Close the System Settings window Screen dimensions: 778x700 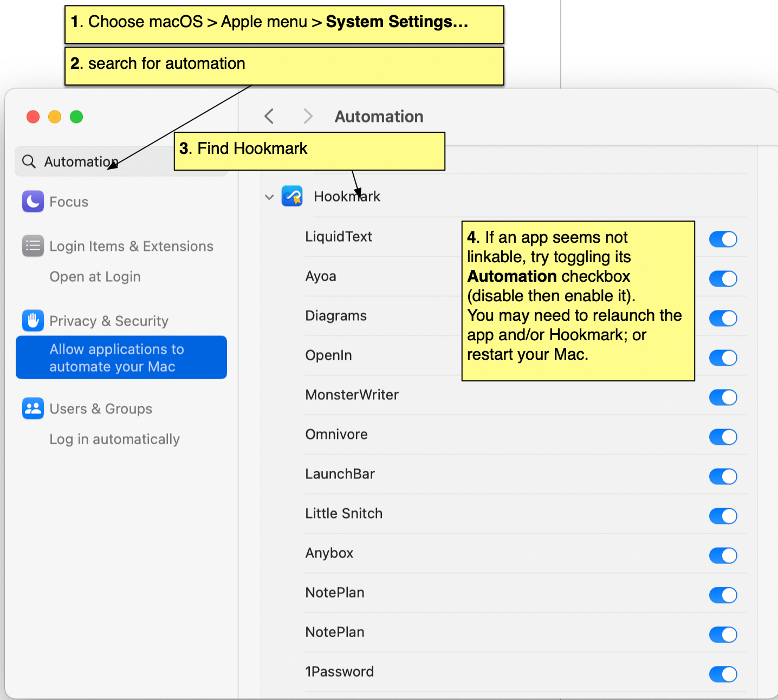click(33, 116)
